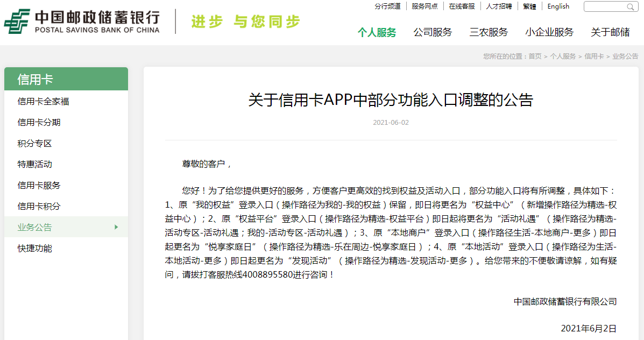Open 积分专区 in the sidebar

pyautogui.click(x=34, y=143)
